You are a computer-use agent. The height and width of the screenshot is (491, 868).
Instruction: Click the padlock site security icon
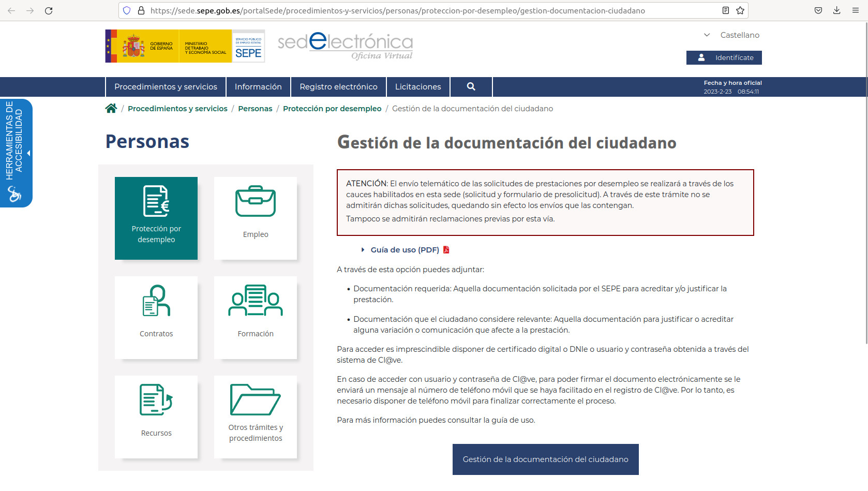(141, 10)
